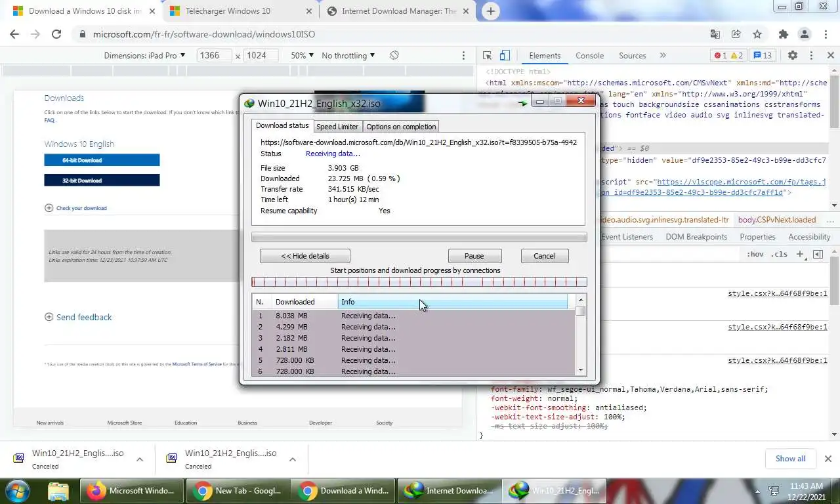Switch to the Speed Limiter tab

tap(337, 127)
